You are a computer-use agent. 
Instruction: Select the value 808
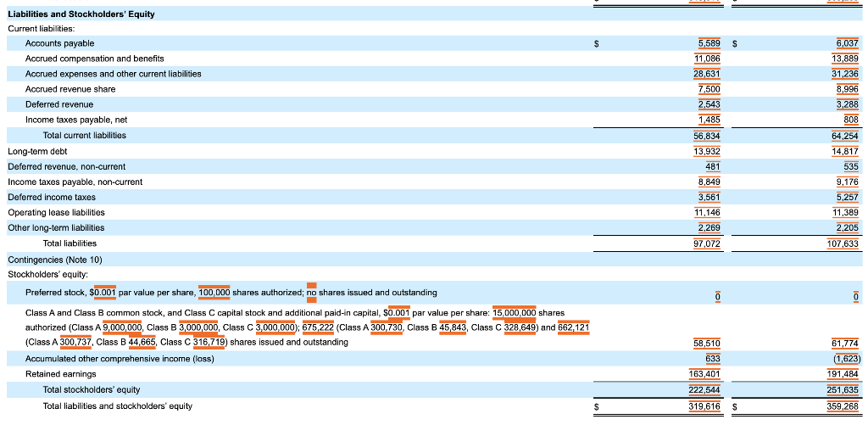[852, 120]
